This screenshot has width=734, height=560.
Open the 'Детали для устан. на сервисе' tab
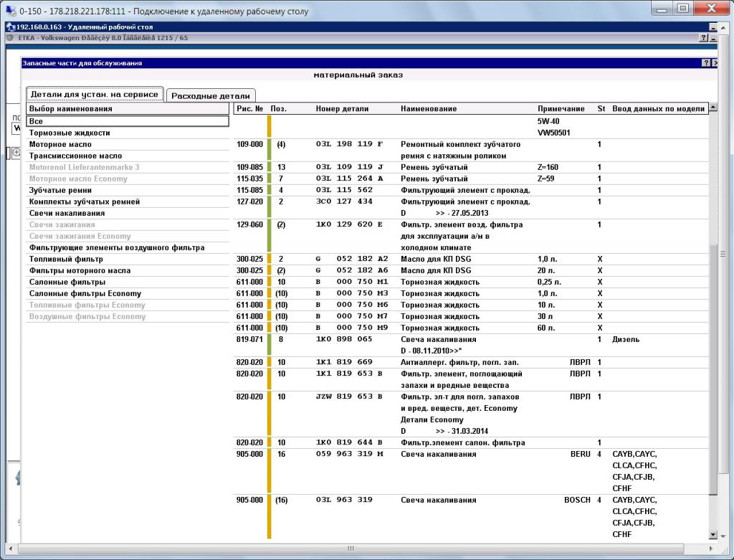tap(95, 94)
